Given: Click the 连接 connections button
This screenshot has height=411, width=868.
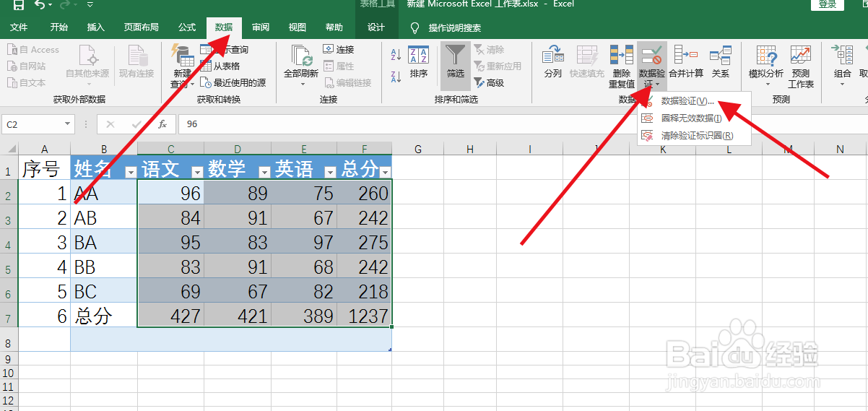Looking at the screenshot, I should (339, 49).
